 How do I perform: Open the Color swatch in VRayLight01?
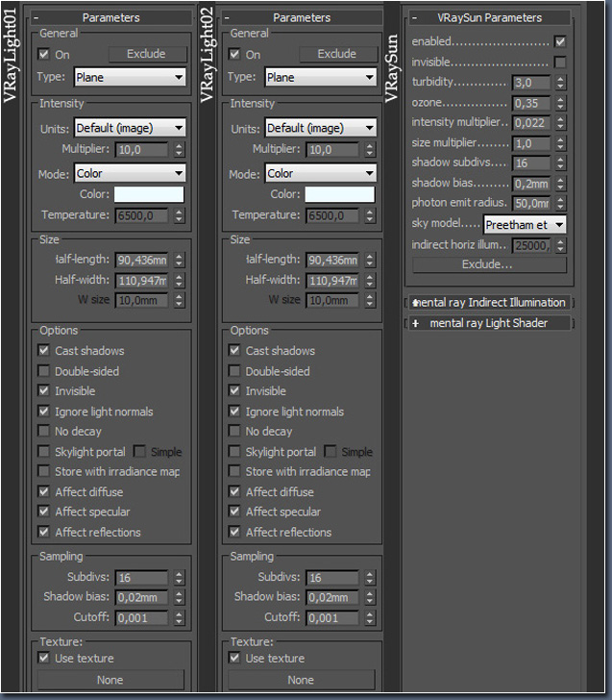tap(149, 195)
